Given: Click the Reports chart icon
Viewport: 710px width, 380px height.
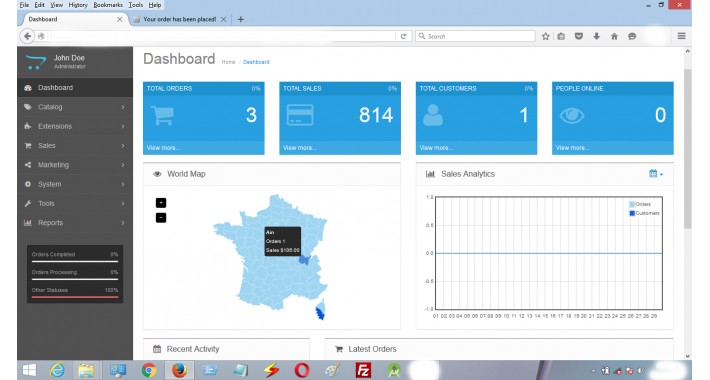Looking at the screenshot, I should coord(28,223).
